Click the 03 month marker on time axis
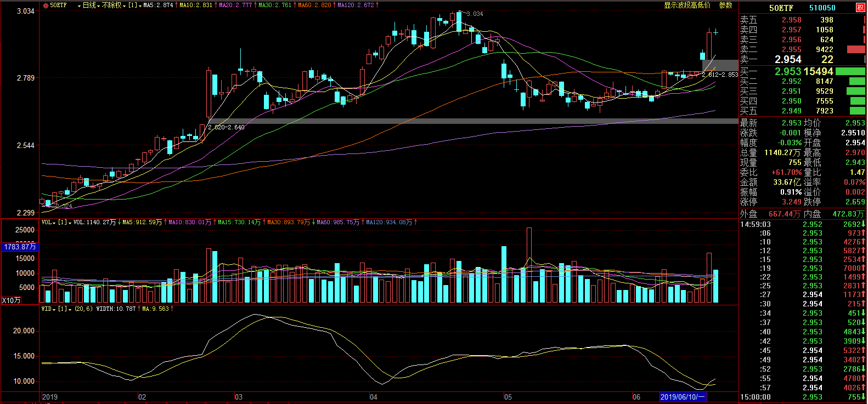The image size is (868, 404). 239,397
